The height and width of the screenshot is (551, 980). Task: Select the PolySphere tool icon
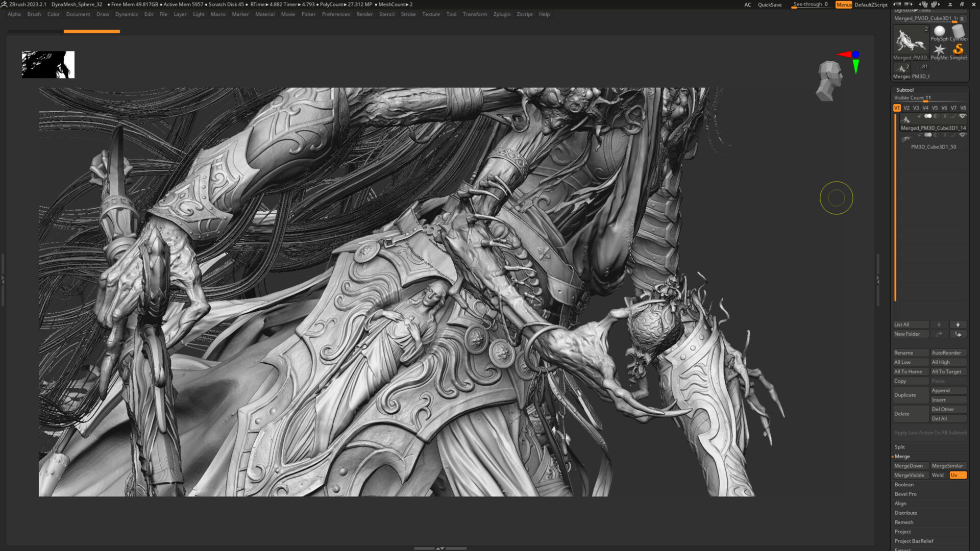click(x=940, y=31)
